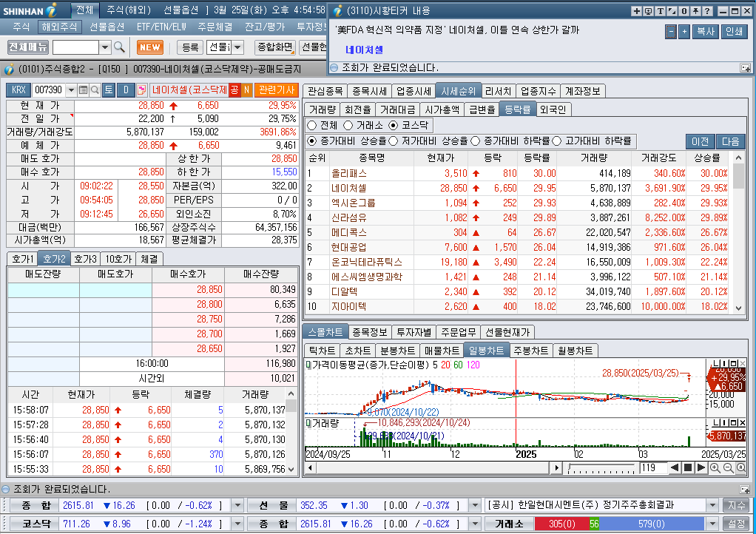The height and width of the screenshot is (534, 756).
Task: Click the chart period range slider
Action: click(601, 468)
